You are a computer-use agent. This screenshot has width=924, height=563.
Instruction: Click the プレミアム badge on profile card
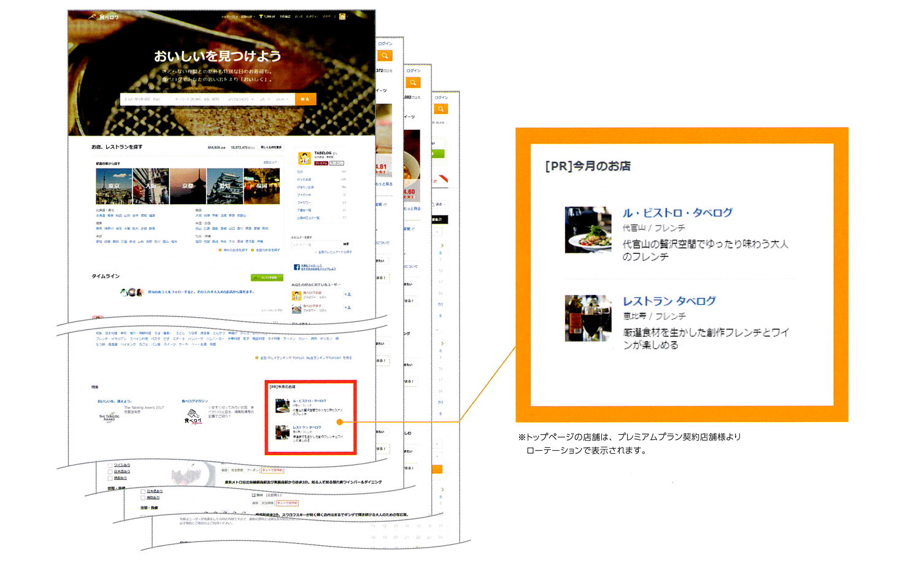[321, 163]
